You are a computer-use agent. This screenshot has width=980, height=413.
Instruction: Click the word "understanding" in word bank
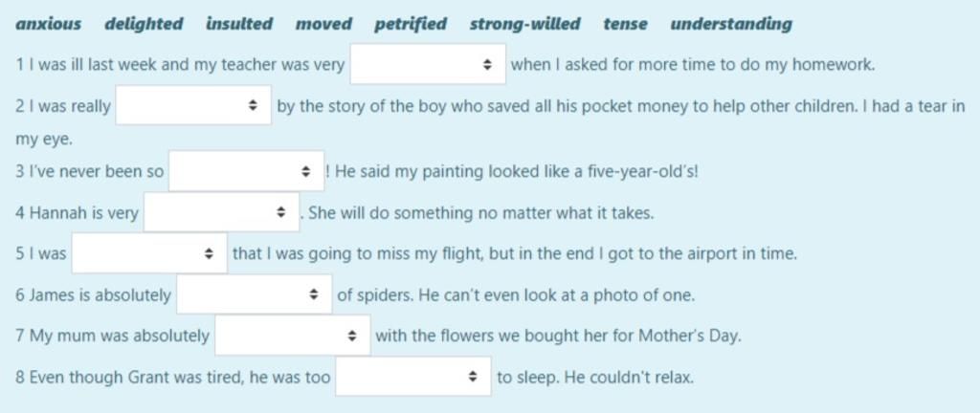click(730, 24)
